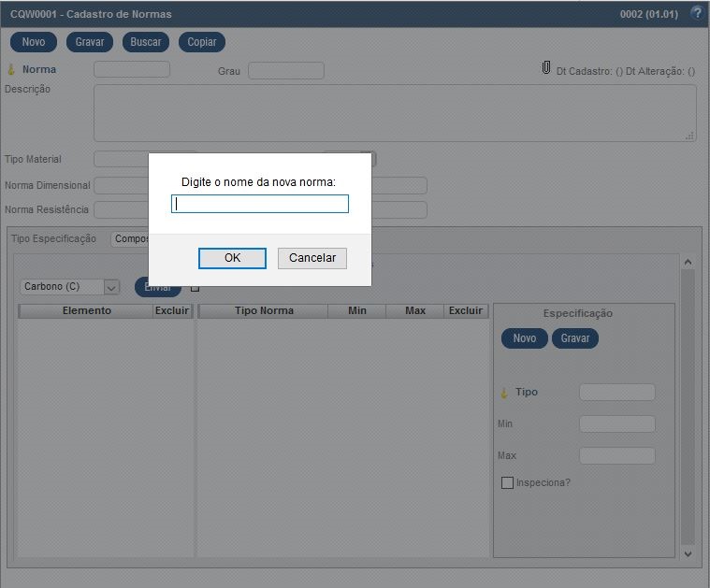Click the help question mark icon
This screenshot has height=588, width=710.
pyautogui.click(x=696, y=13)
